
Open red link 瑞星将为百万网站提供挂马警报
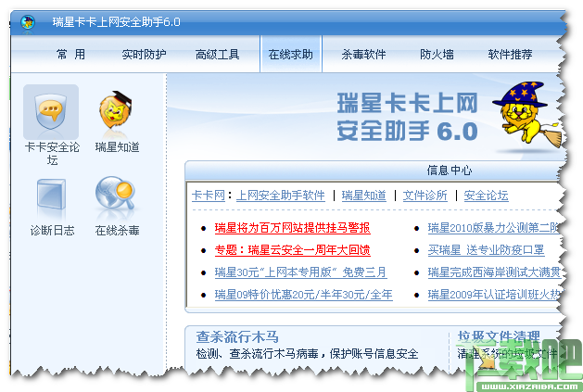pyautogui.click(x=292, y=228)
